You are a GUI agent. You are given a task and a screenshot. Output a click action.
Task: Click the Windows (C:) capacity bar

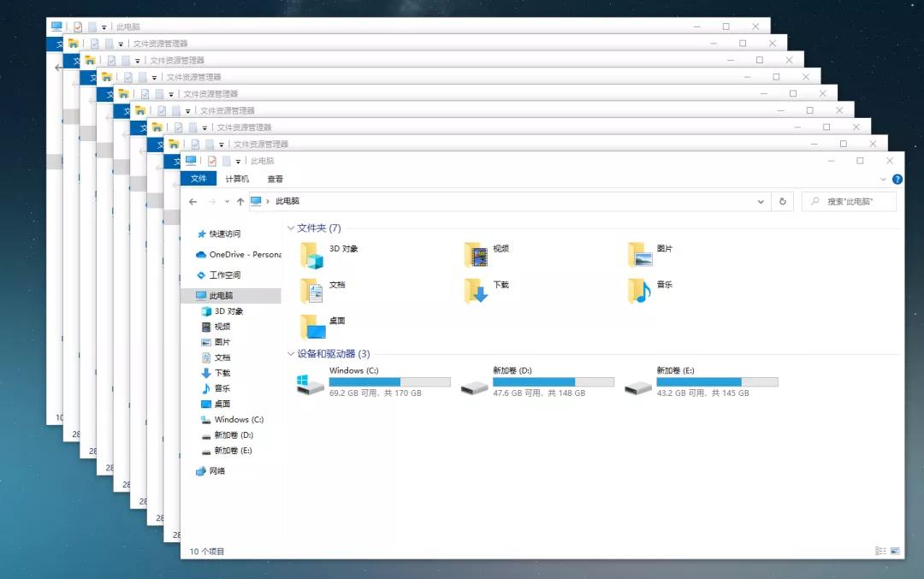[389, 381]
